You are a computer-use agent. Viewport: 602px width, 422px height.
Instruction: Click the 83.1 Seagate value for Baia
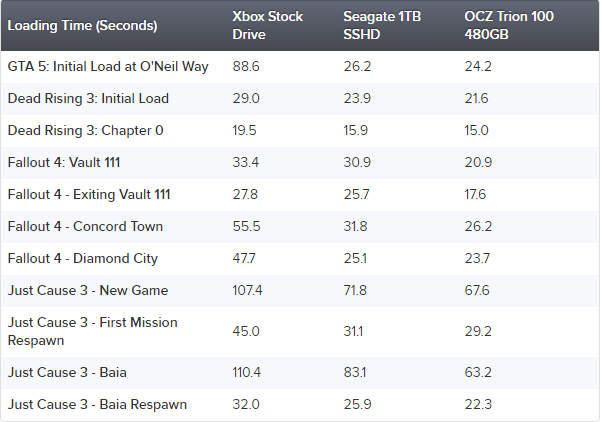pyautogui.click(x=355, y=372)
